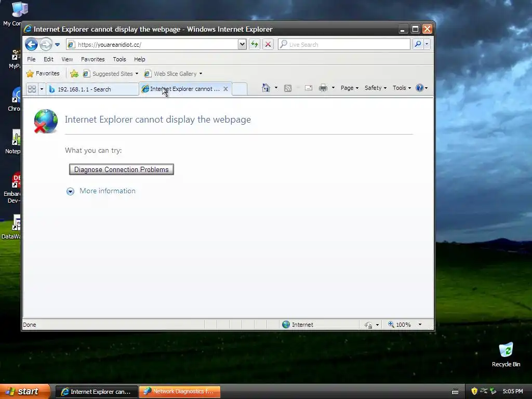Open search provider options dropdown
The height and width of the screenshot is (399, 532).
pos(427,45)
